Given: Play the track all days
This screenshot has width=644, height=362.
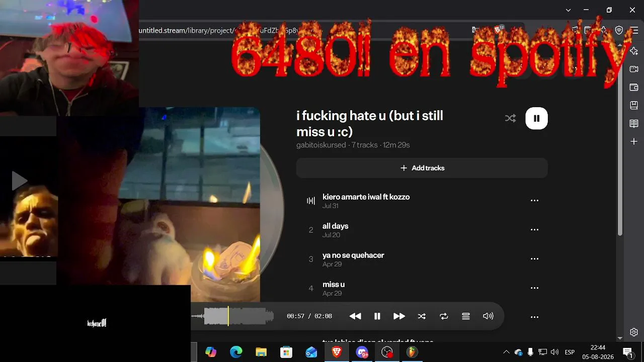Looking at the screenshot, I should pos(336,226).
